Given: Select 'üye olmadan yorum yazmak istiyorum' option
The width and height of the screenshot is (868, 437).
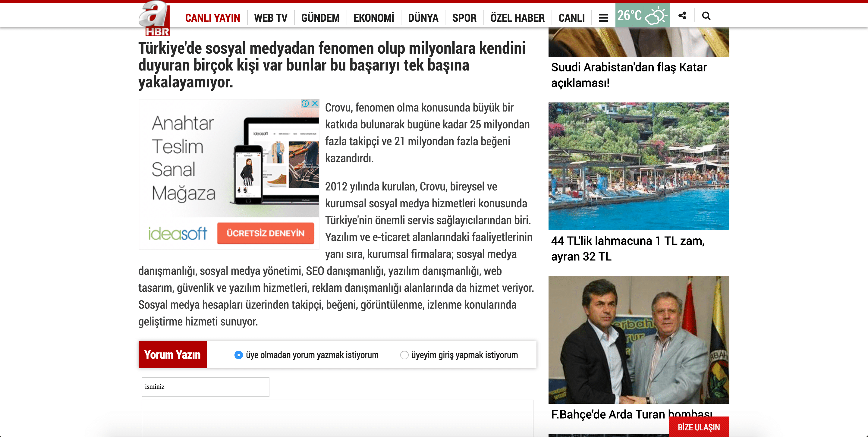Looking at the screenshot, I should [239, 355].
